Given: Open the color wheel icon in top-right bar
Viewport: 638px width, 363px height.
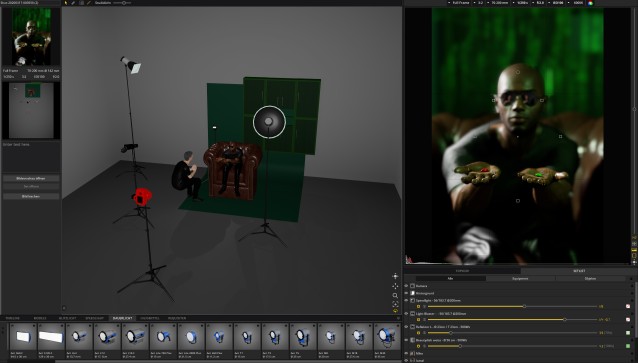Looking at the screenshot, I should click(x=590, y=3).
